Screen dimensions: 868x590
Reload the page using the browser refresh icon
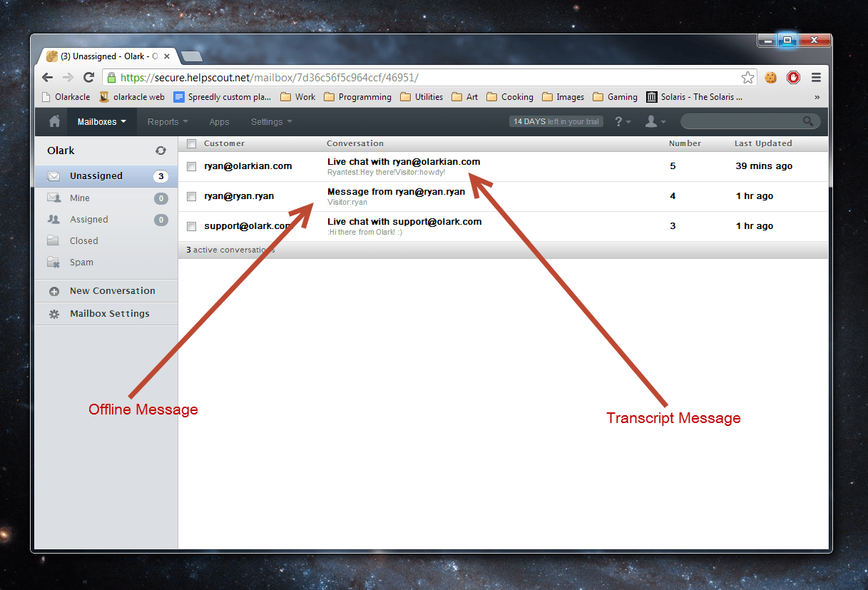(89, 78)
